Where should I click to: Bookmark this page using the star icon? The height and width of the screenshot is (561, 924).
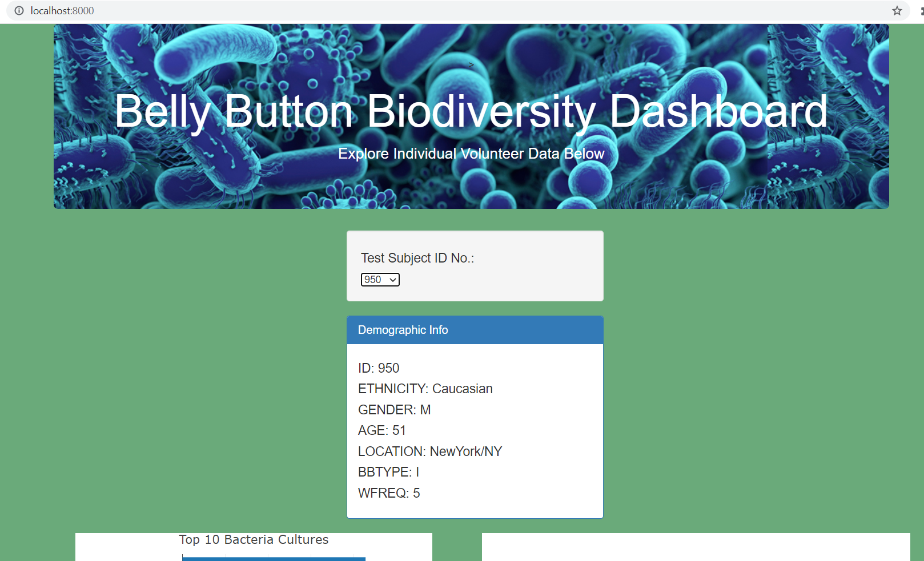click(897, 10)
